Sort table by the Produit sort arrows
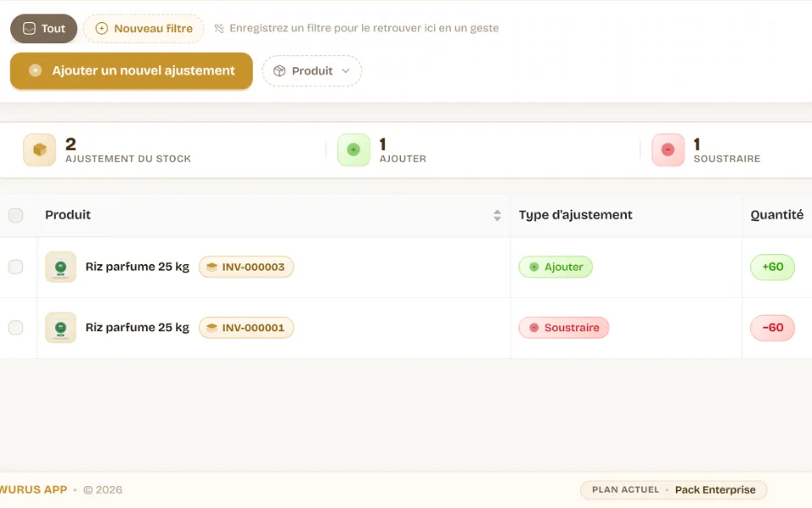Viewport: 812px width, 508px height. [497, 215]
